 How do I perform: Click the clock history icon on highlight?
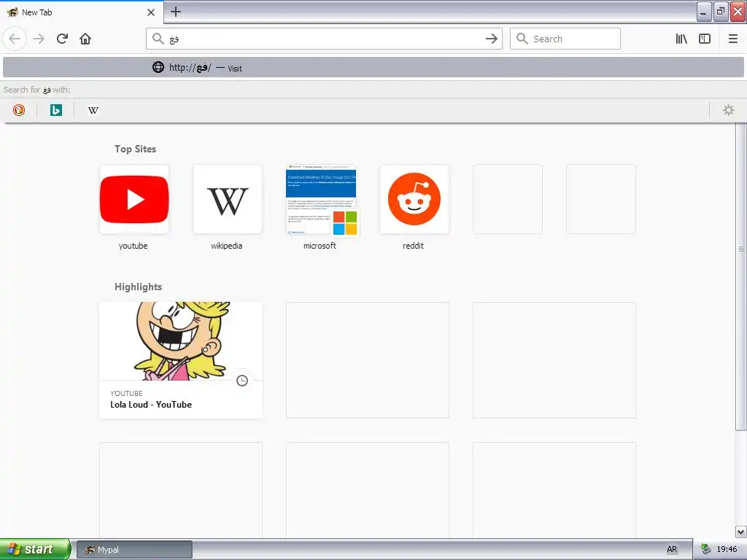pos(242,381)
